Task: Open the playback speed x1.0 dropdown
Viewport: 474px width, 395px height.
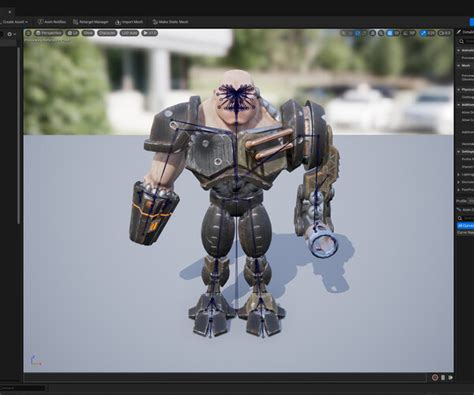Action: tap(149, 33)
